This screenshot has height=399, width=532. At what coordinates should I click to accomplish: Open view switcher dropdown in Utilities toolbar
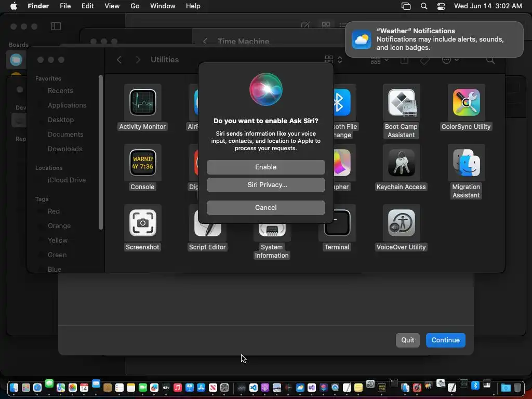(x=334, y=59)
